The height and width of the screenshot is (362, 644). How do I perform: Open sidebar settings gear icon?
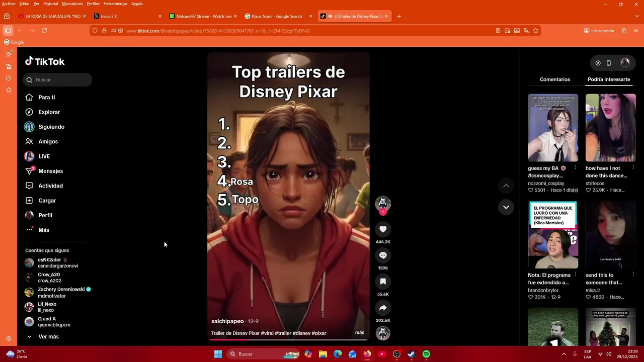(x=9, y=339)
